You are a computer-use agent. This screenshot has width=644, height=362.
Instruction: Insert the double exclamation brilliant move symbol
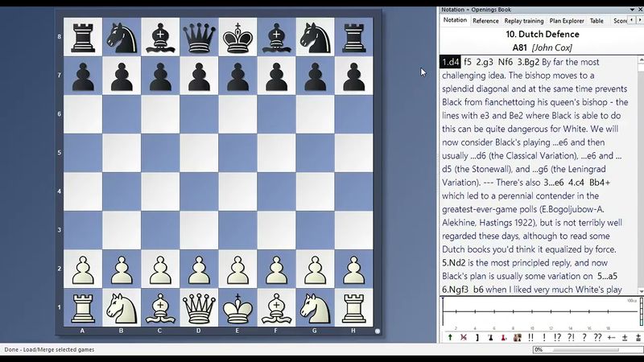click(x=530, y=338)
